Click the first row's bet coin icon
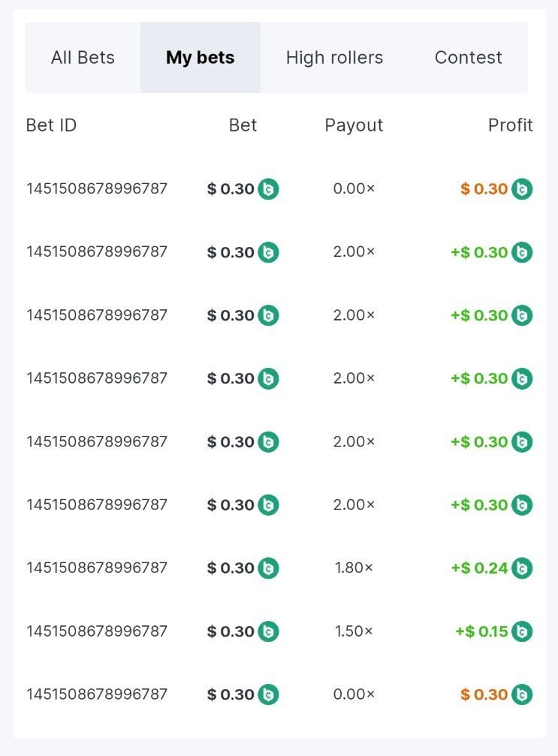 [x=268, y=188]
